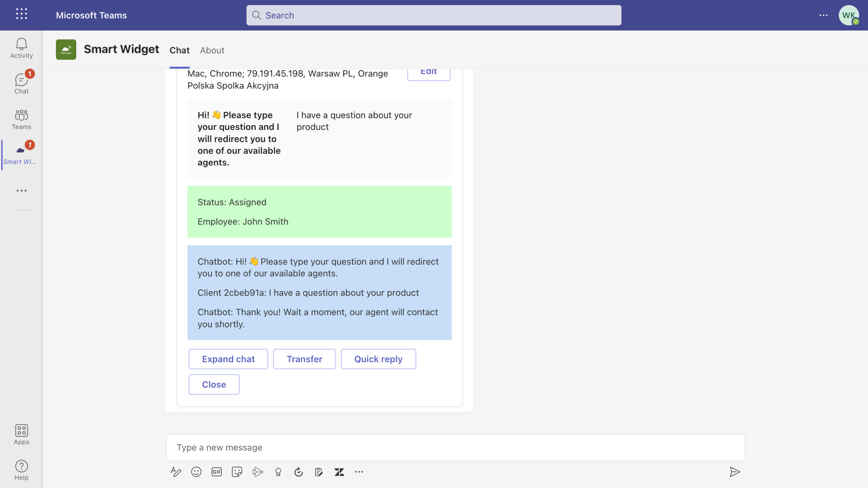The image size is (868, 488).
Task: Select the Smart Widget app in the sidebar
Action: coord(20,155)
